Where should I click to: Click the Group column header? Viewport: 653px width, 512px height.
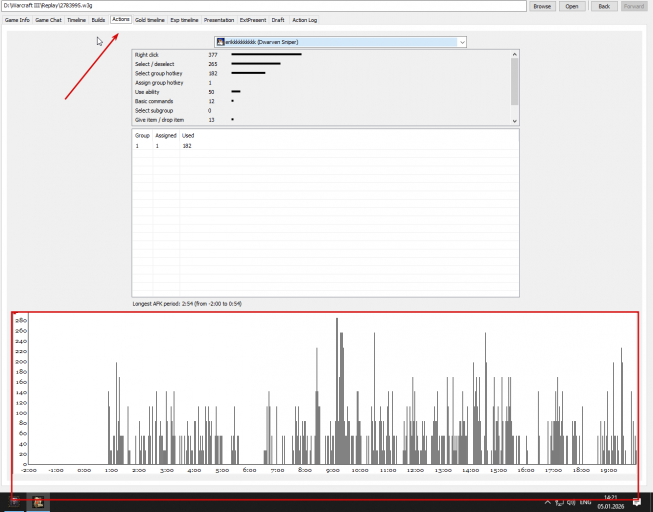coord(142,135)
